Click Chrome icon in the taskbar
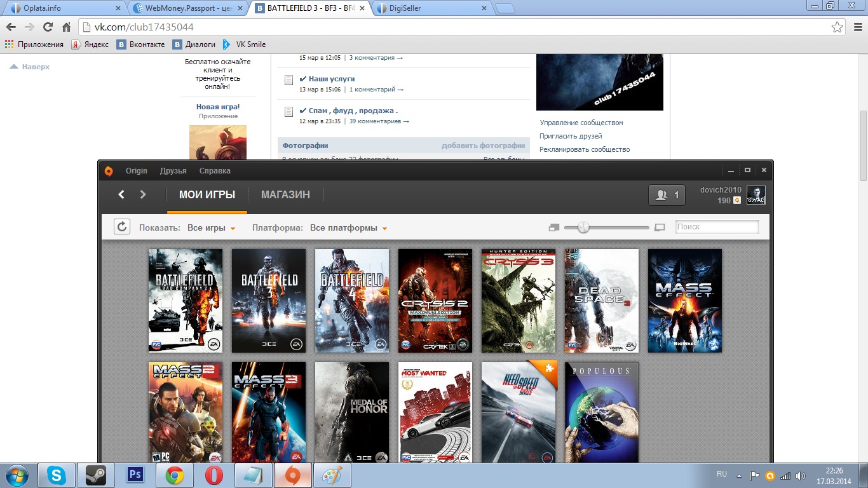 (175, 475)
